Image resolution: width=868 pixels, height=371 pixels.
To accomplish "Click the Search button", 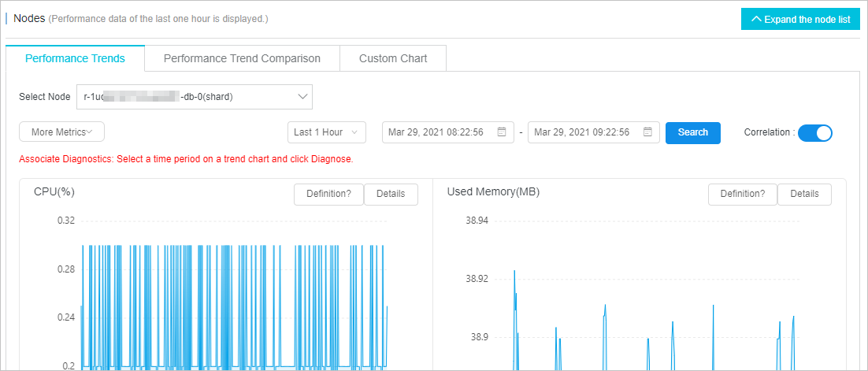I will coord(692,132).
